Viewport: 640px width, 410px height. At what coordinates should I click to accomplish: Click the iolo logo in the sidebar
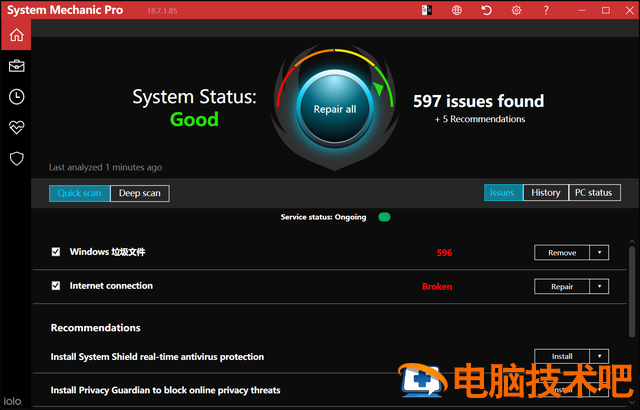(x=12, y=401)
